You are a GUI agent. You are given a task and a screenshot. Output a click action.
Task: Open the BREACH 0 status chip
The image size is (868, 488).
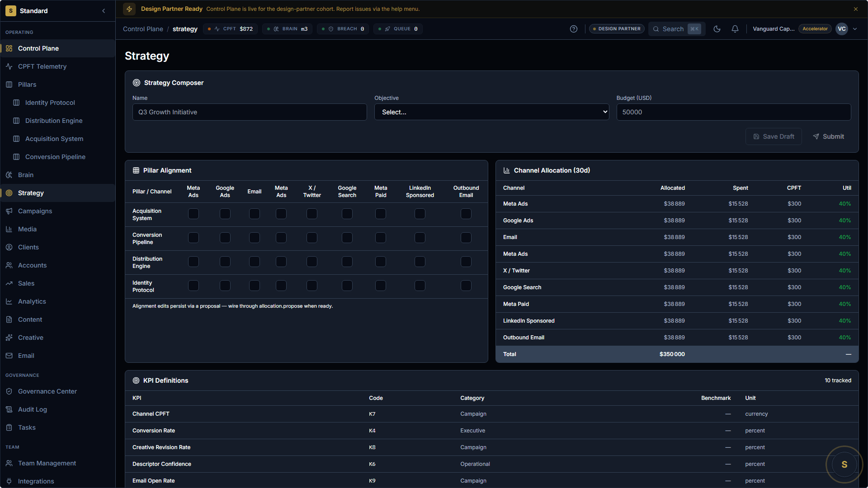pyautogui.click(x=343, y=29)
